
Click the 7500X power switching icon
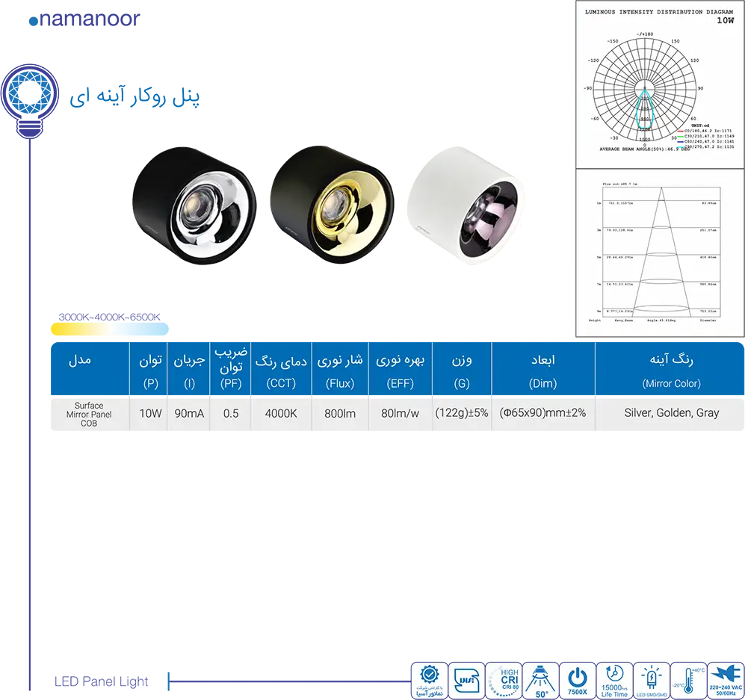[577, 680]
